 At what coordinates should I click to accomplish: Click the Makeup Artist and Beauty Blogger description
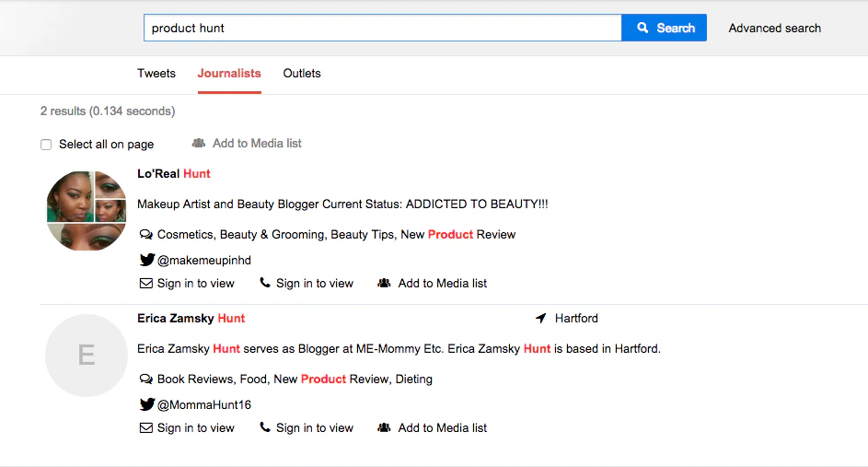point(342,204)
